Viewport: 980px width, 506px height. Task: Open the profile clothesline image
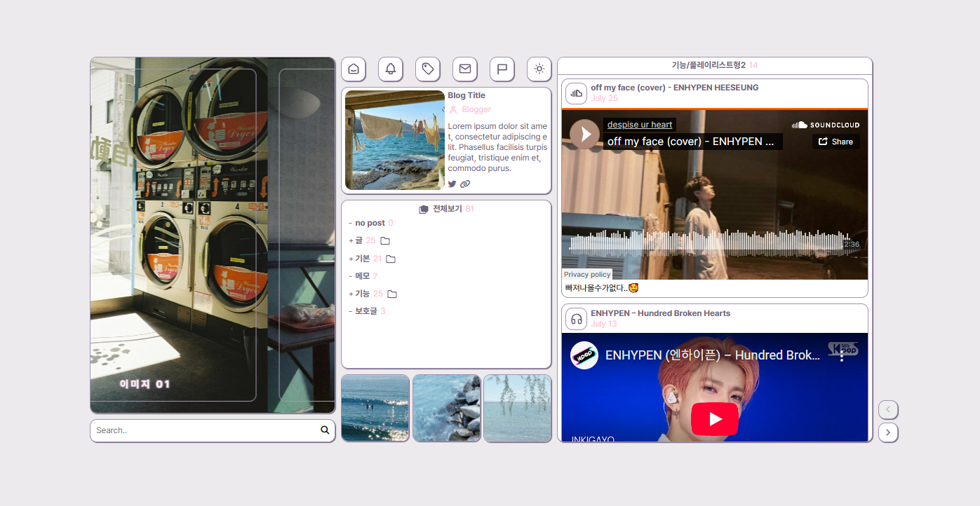tap(395, 140)
